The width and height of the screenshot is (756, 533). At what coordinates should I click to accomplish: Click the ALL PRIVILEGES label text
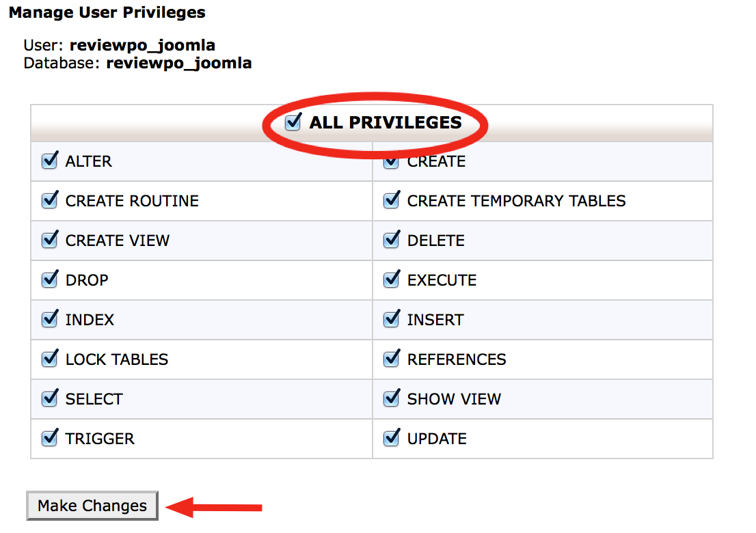pos(386,122)
